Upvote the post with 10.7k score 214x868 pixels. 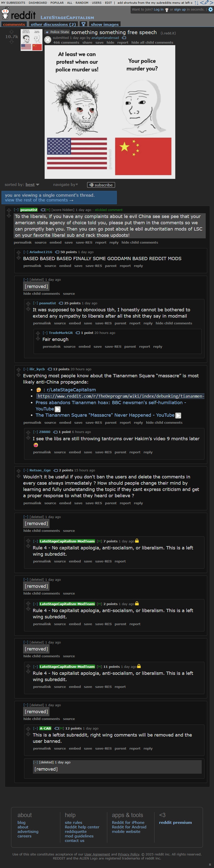(x=12, y=32)
